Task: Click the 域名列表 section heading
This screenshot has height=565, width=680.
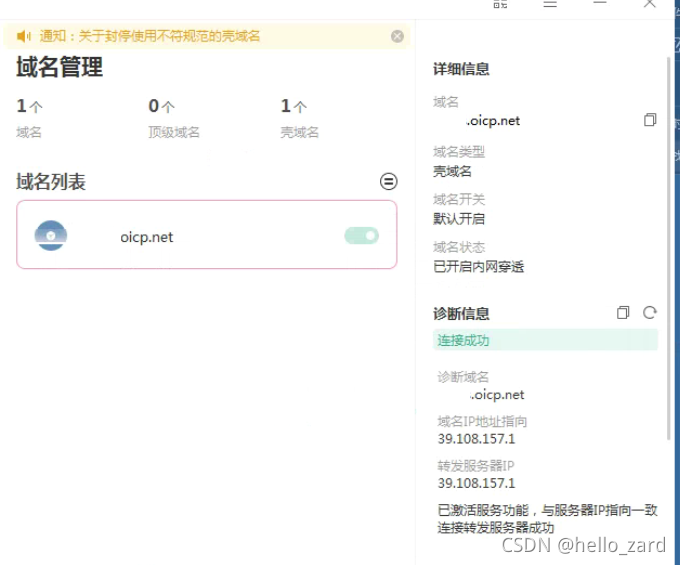Action: pyautogui.click(x=51, y=181)
